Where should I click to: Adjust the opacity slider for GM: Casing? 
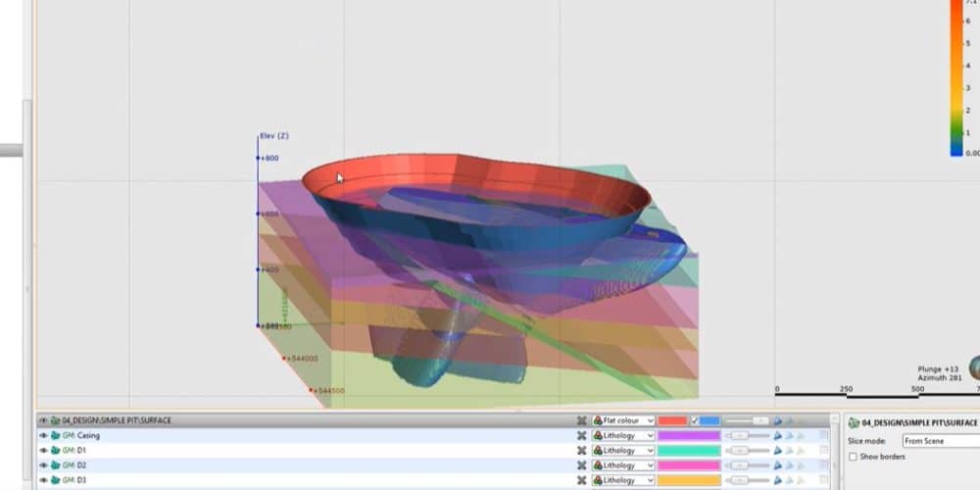click(x=748, y=436)
